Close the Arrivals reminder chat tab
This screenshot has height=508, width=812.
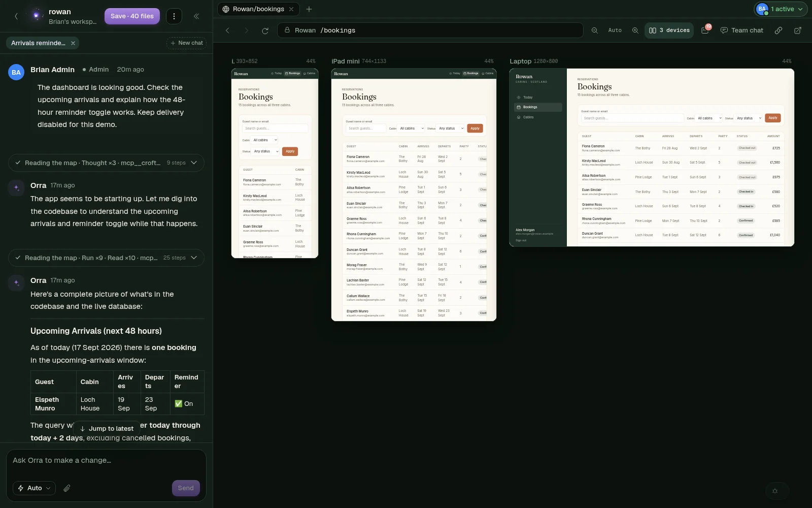click(73, 43)
